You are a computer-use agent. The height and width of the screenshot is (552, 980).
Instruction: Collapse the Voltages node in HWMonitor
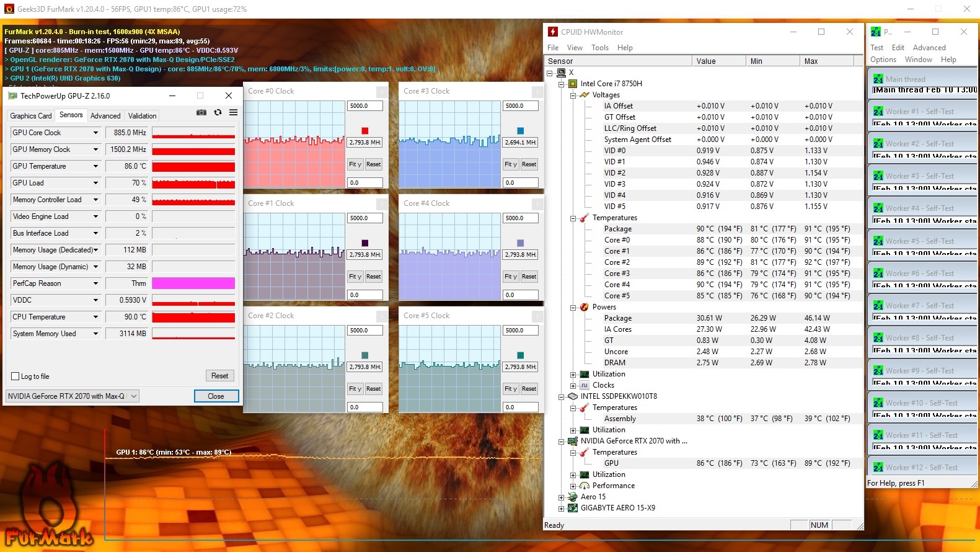(x=573, y=95)
